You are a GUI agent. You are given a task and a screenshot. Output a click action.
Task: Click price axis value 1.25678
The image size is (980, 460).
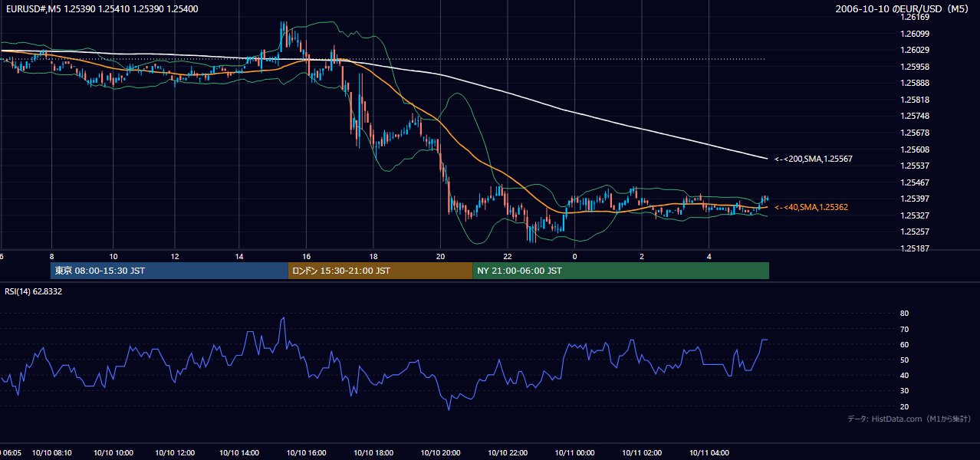(916, 133)
